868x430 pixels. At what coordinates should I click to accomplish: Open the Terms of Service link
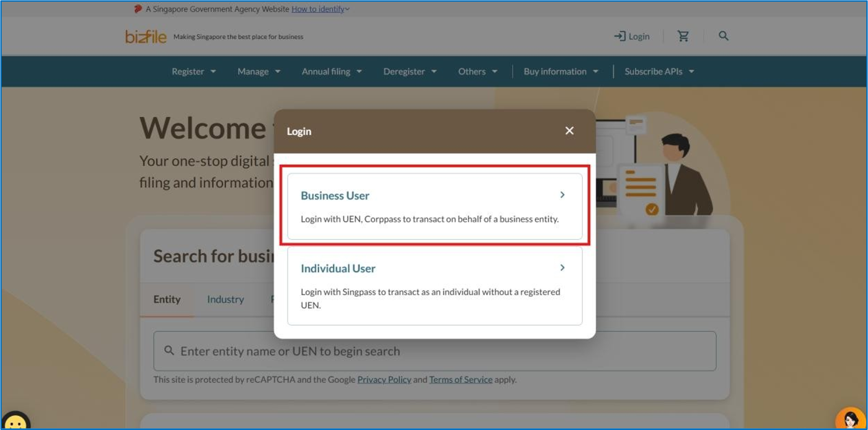click(461, 379)
